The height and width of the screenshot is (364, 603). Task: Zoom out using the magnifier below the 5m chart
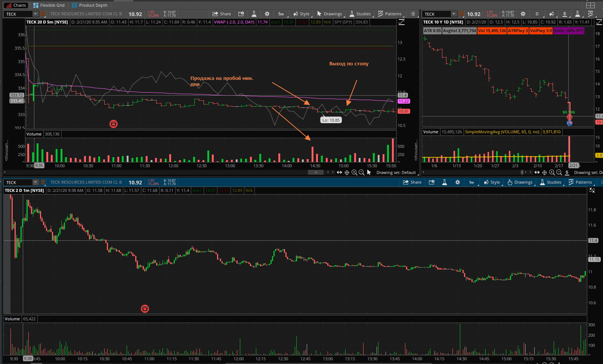[361, 172]
